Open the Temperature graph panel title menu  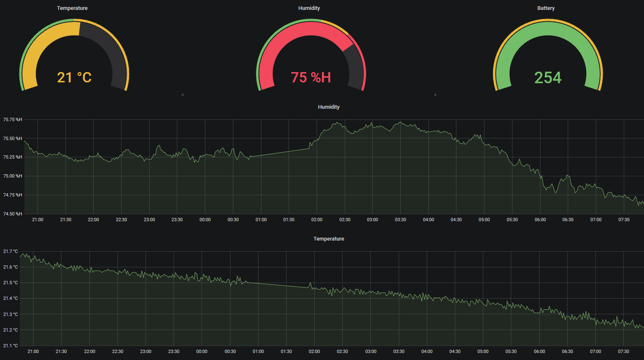coord(329,238)
